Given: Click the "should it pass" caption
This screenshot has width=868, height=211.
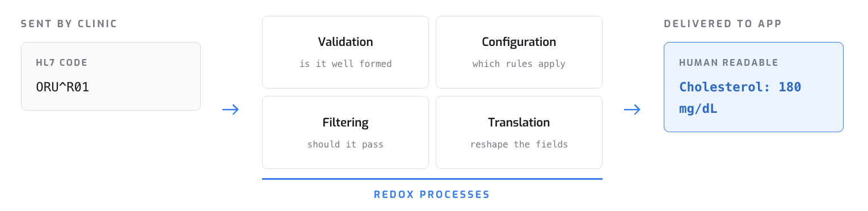Looking at the screenshot, I should click(345, 144).
